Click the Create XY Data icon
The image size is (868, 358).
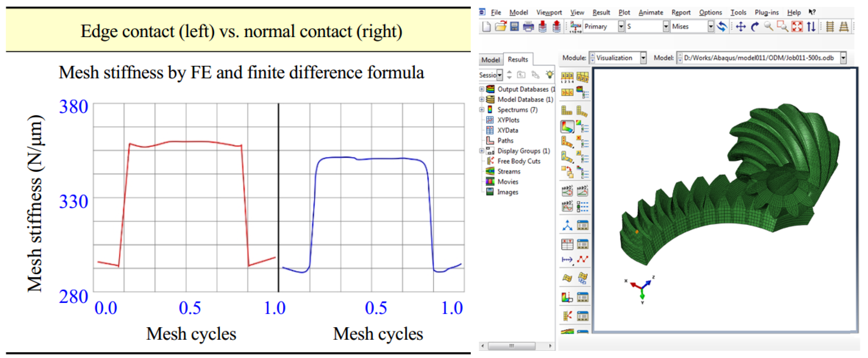567,244
